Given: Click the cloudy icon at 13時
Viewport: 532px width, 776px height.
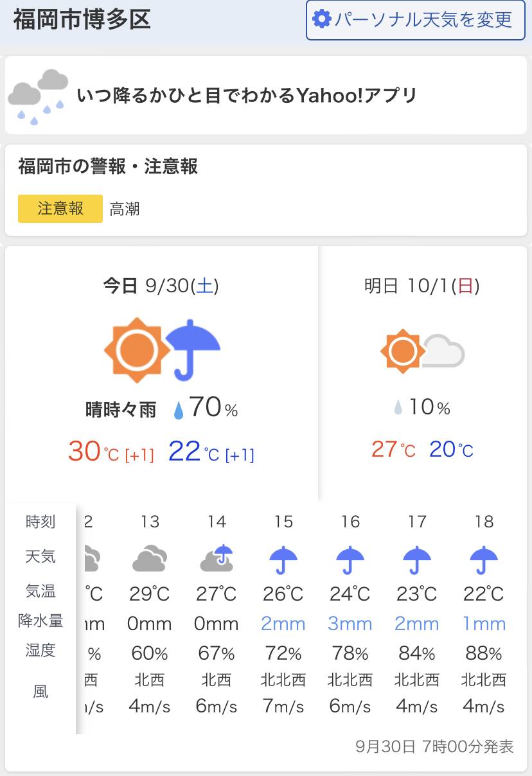Looking at the screenshot, I should pyautogui.click(x=150, y=558).
